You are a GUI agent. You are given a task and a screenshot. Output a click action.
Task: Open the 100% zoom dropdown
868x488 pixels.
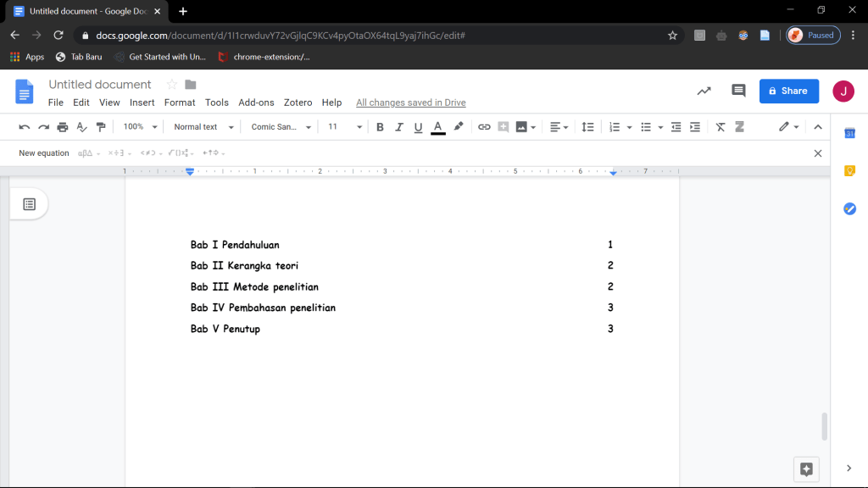(141, 127)
